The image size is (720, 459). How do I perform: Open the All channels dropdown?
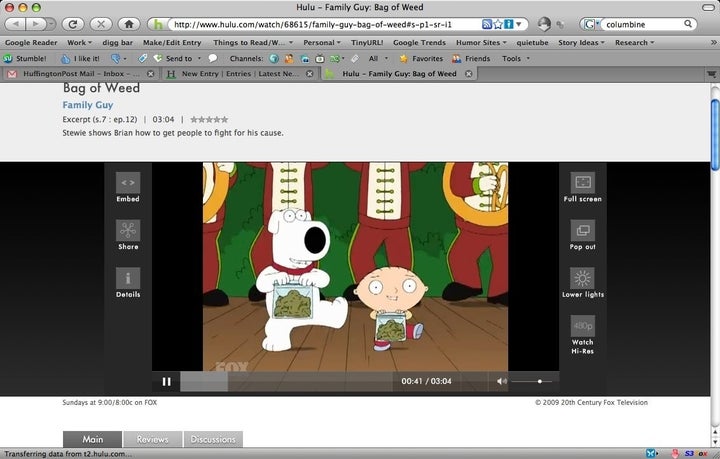click(x=379, y=59)
